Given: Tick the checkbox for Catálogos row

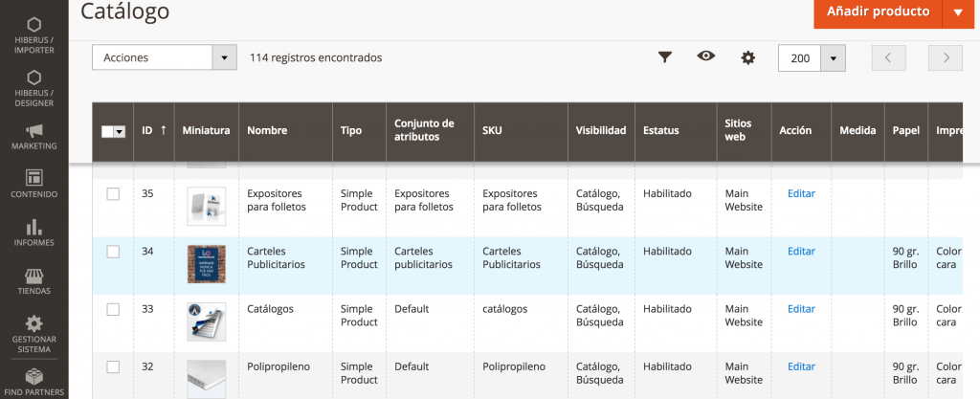Looking at the screenshot, I should click(x=113, y=309).
